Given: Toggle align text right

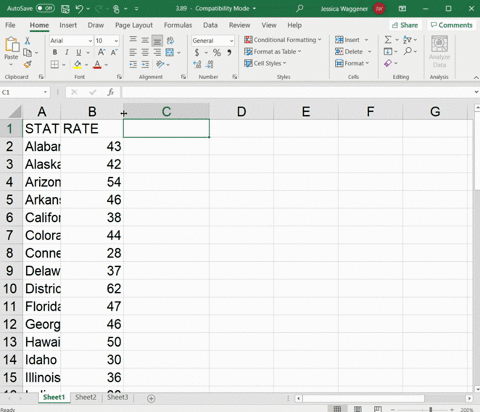Looking at the screenshot, I should pos(157,52).
